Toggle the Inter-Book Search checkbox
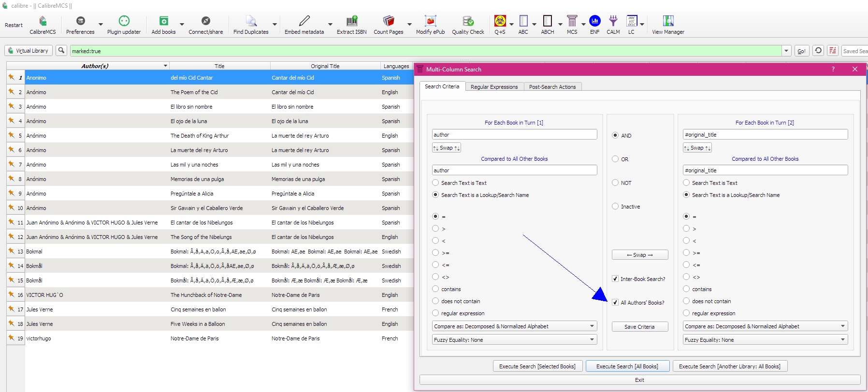 615,279
